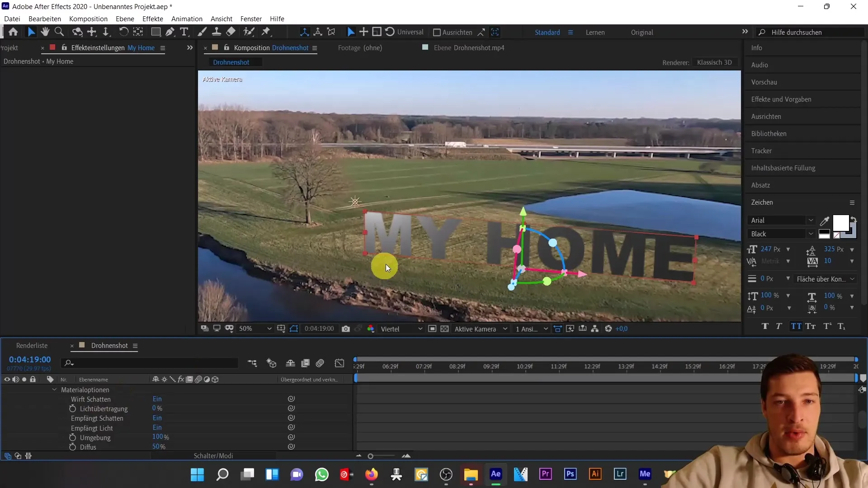Select the Clone Stamp tool
Image resolution: width=868 pixels, height=488 pixels.
point(217,32)
